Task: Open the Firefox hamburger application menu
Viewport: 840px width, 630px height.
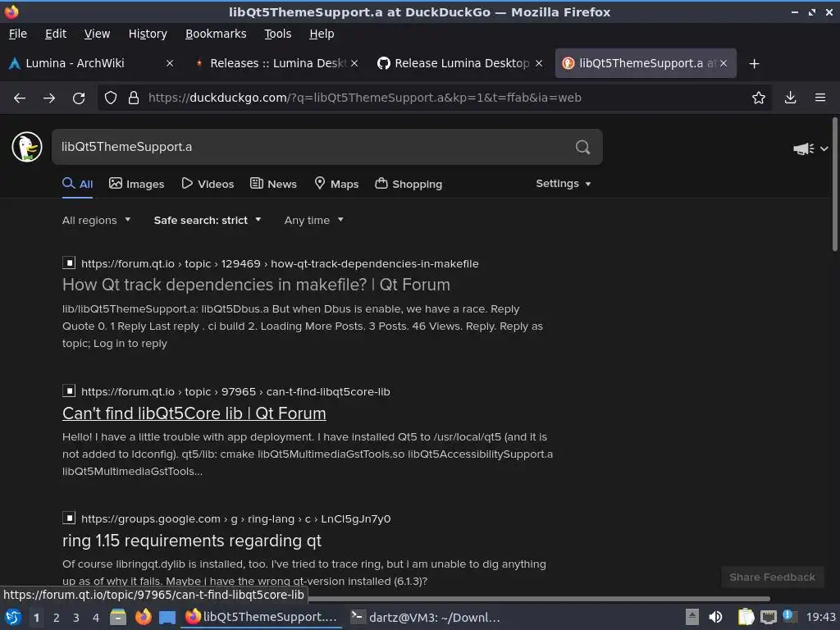Action: click(x=820, y=98)
